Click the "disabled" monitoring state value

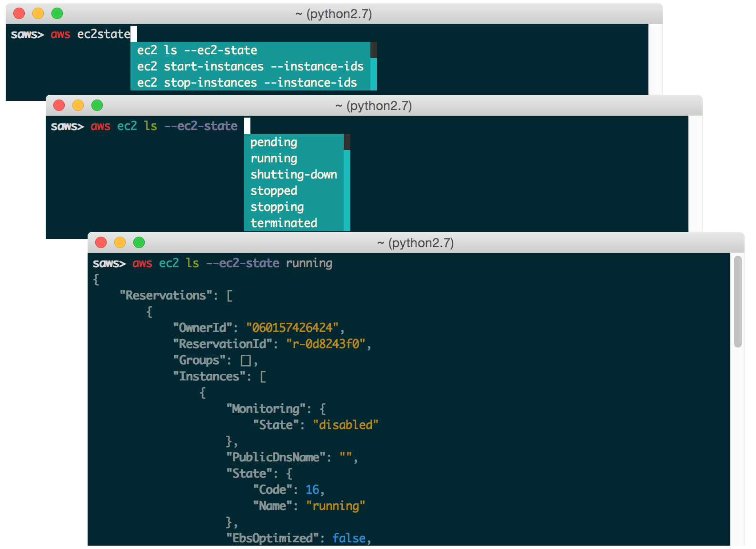(x=346, y=425)
